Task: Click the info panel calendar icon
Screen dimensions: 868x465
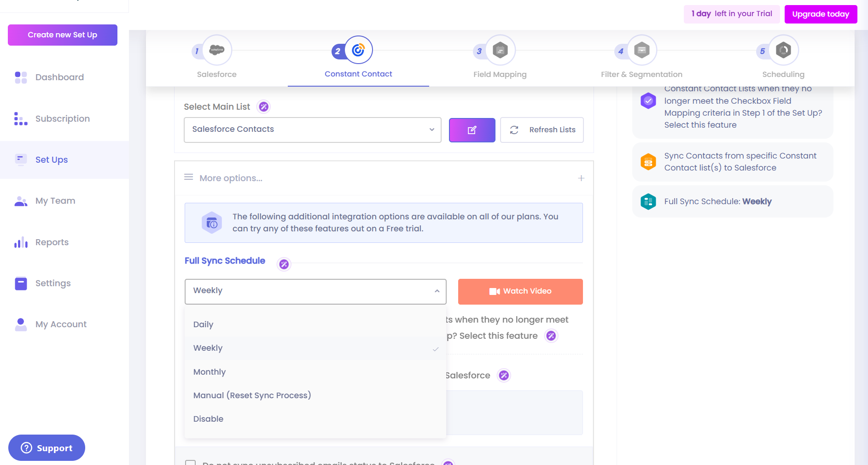Action: [x=212, y=223]
